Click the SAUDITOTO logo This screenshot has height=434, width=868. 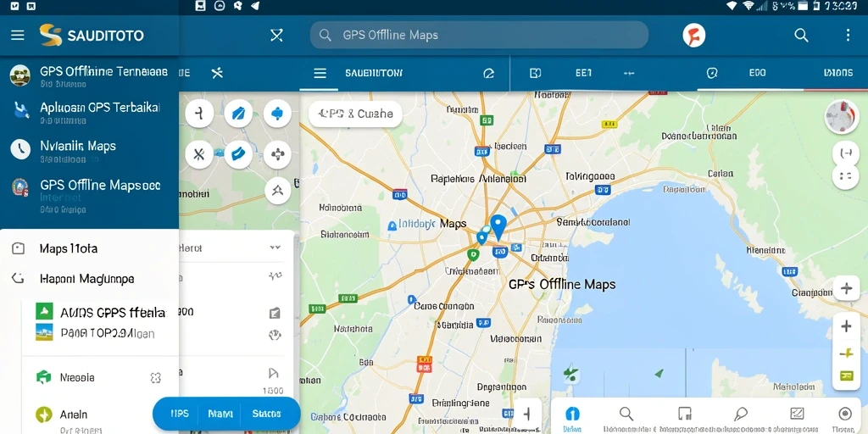[92, 36]
